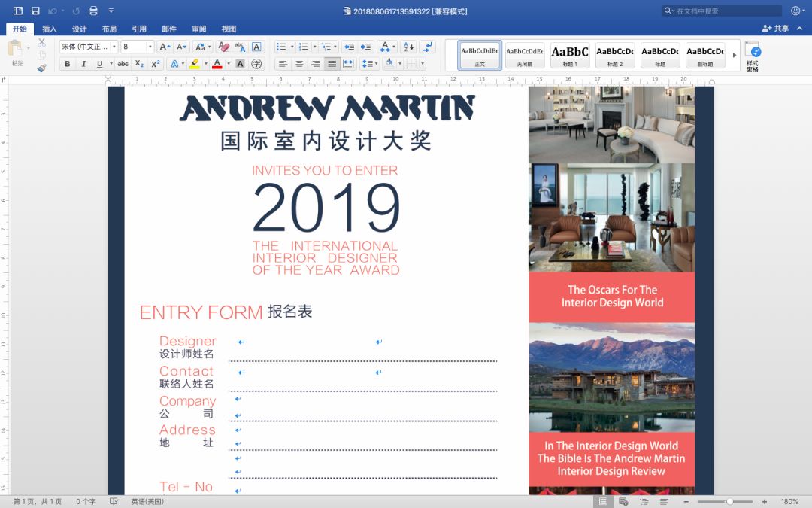
Task: Switch to outline view in status bar
Action: (644, 501)
